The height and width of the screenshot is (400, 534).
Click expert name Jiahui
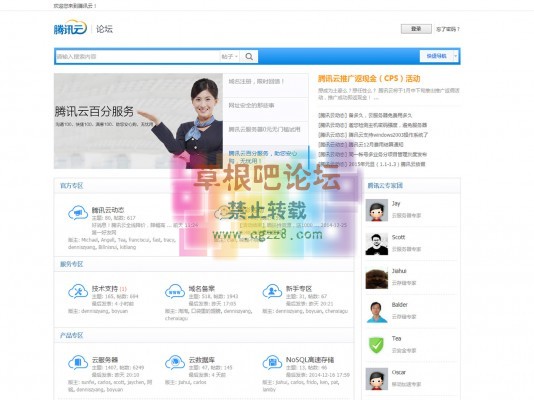[x=399, y=271]
